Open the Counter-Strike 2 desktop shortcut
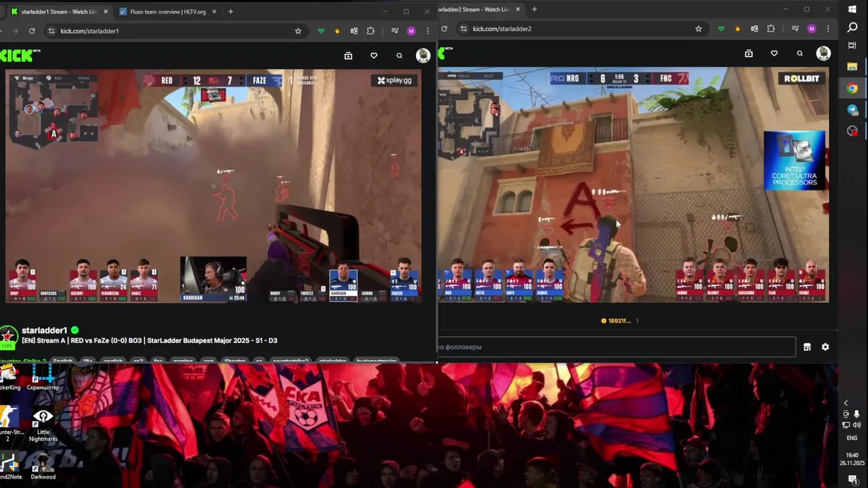Image resolution: width=868 pixels, height=488 pixels. [x=9, y=424]
